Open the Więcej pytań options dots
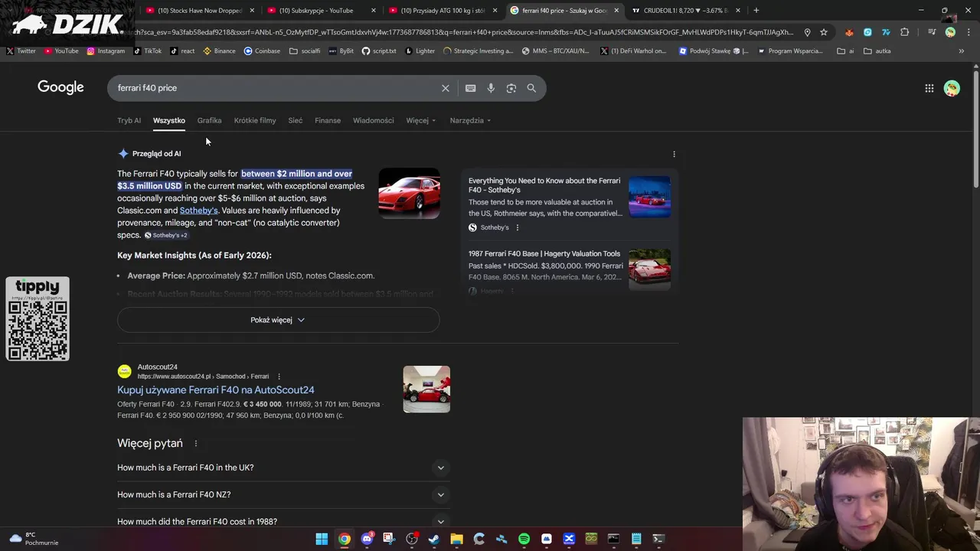980x551 pixels. (195, 443)
